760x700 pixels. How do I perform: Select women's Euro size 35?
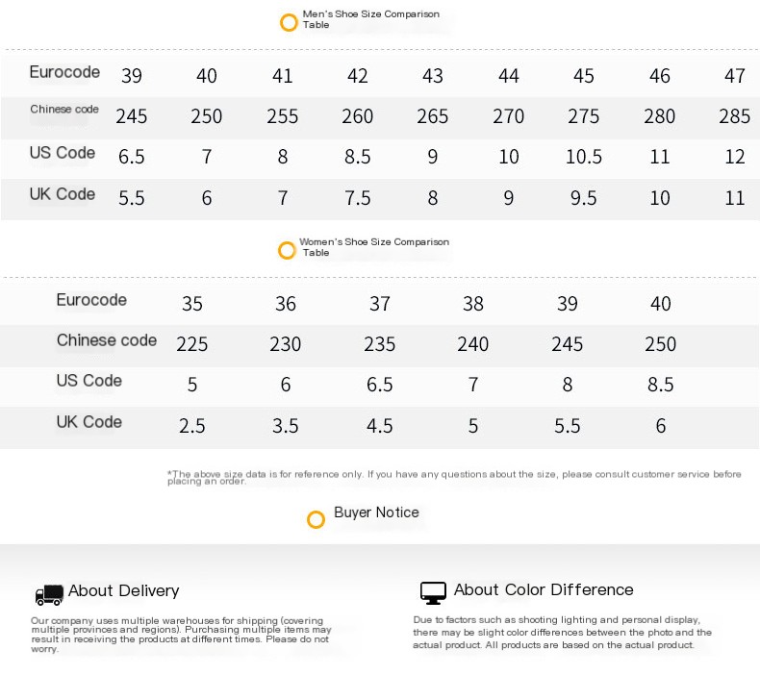point(192,304)
